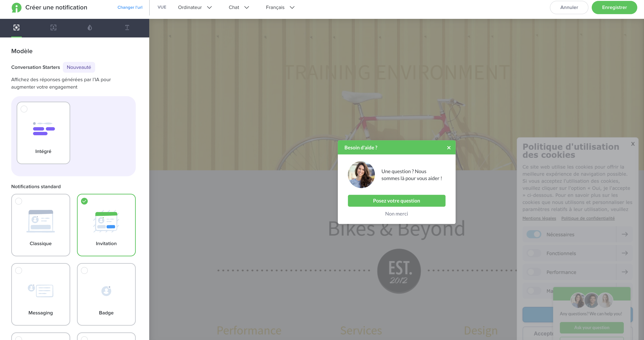Open the Politique de confidentialité link

(x=588, y=218)
